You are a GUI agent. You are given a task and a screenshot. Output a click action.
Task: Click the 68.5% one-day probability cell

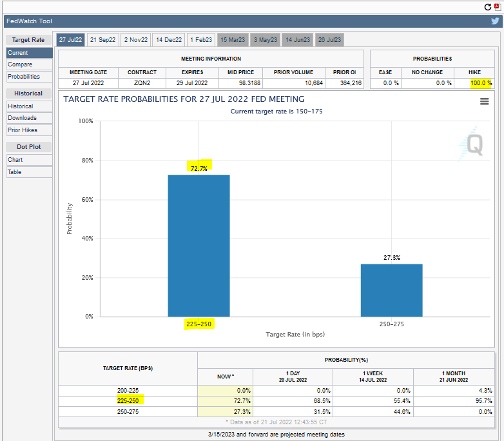coord(293,401)
